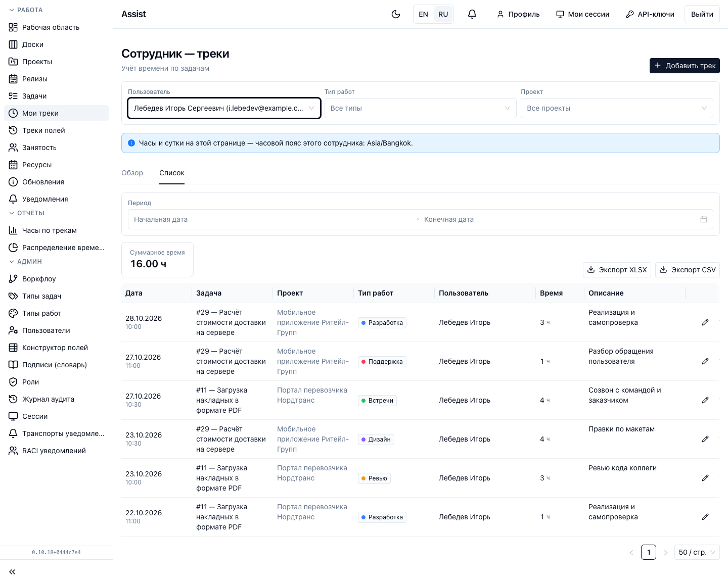Screen dimensions: 728x584
Task: Switch language to EN
Action: 424,14
